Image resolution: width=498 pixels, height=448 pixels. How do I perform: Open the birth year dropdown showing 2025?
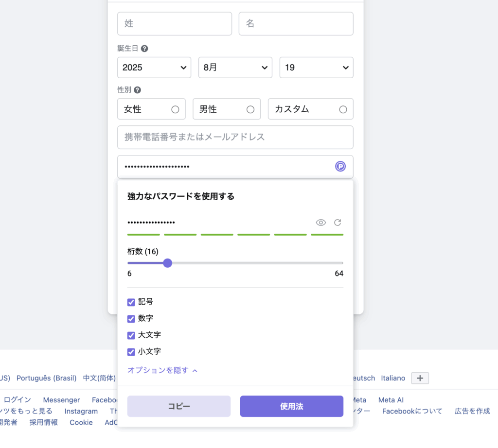[154, 68]
